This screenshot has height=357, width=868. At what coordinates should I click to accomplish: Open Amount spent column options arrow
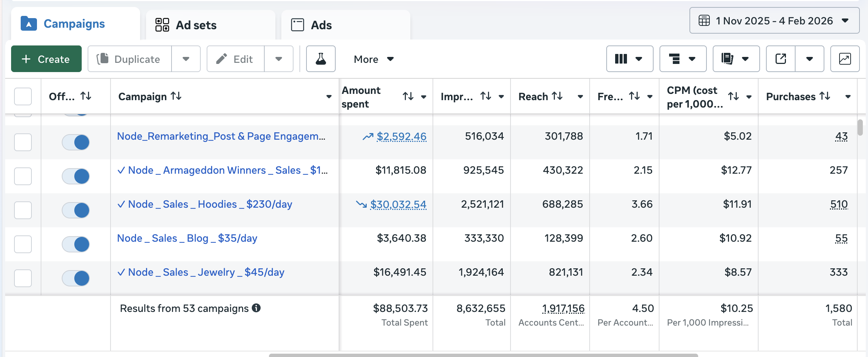coord(424,97)
